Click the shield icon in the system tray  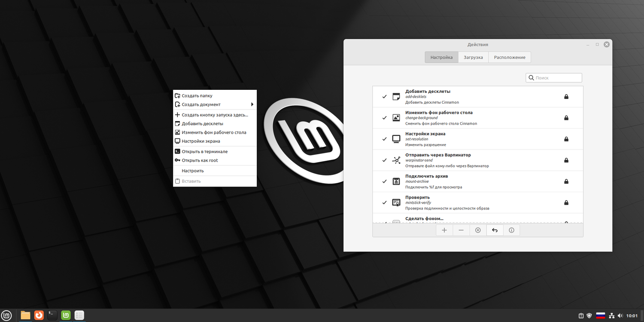[589, 316]
